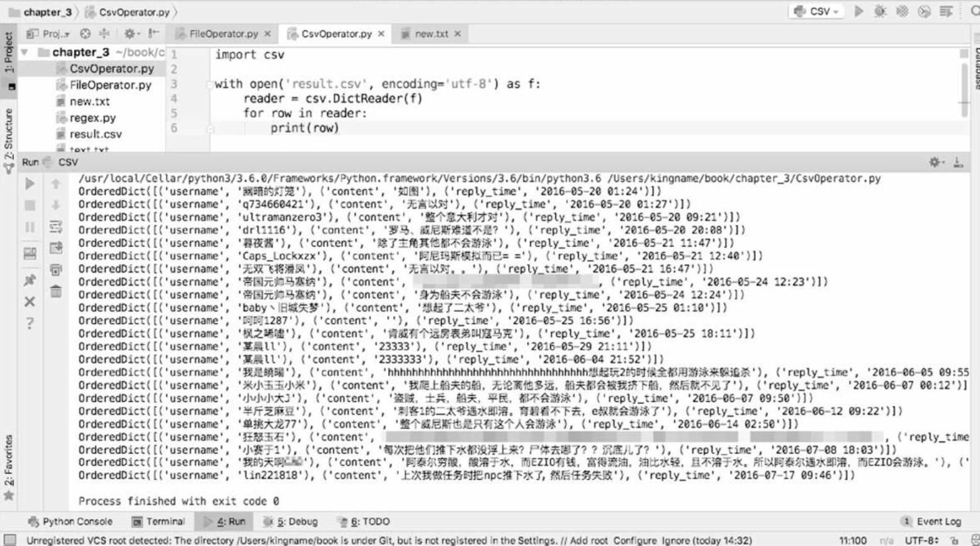Image resolution: width=980 pixels, height=546 pixels.
Task: Click chapter_3 in the navigation breadcrumb
Action: 42,12
